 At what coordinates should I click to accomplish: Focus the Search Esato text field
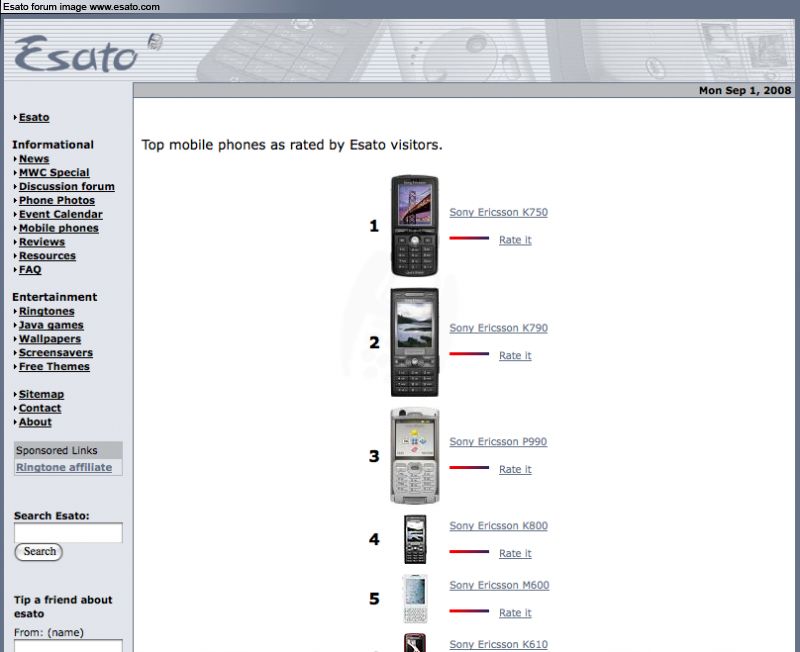click(x=68, y=533)
